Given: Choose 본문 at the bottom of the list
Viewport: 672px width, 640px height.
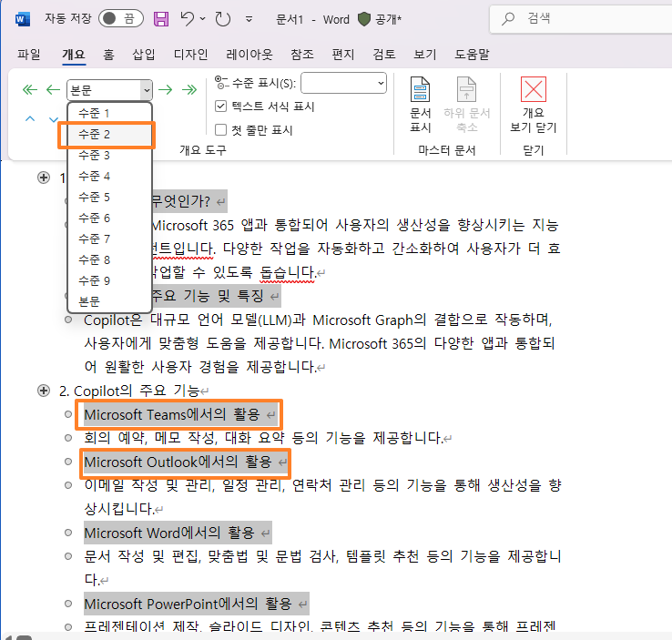Looking at the screenshot, I should point(109,301).
